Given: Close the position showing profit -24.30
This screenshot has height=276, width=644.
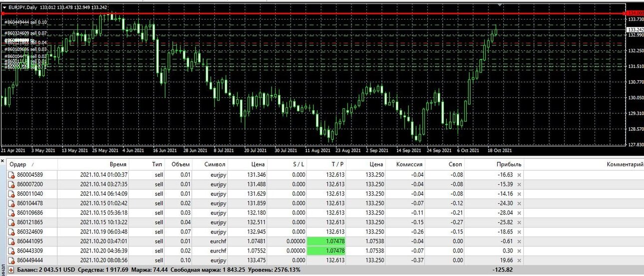Looking at the screenshot, I should (x=519, y=204).
